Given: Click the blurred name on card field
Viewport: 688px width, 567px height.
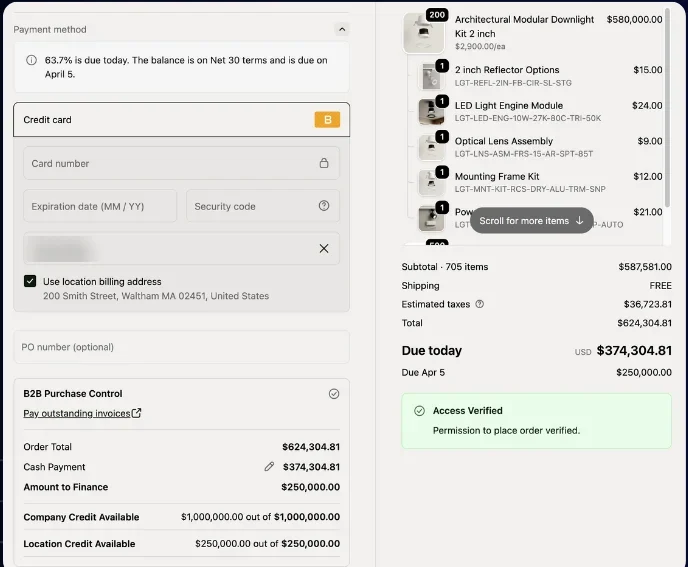Looking at the screenshot, I should [182, 249].
